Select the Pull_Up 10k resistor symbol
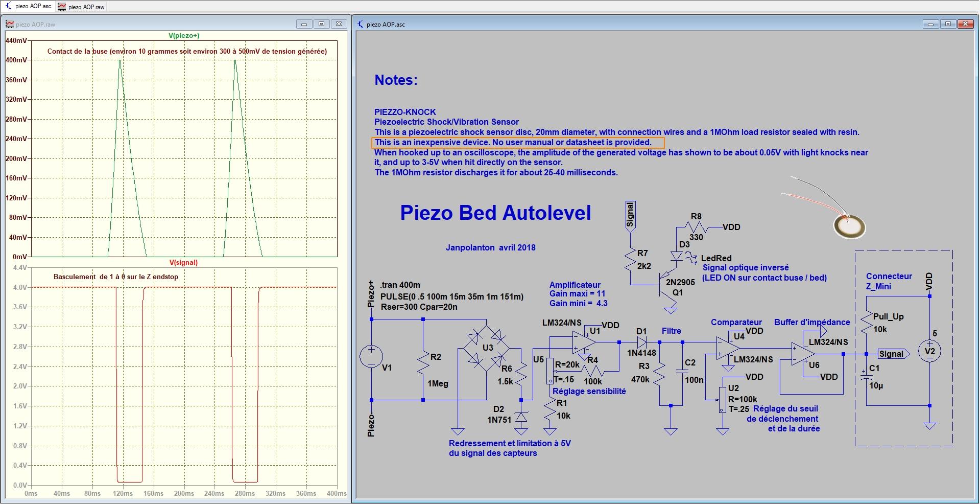Viewport: 980px width, 504px height. [x=867, y=323]
